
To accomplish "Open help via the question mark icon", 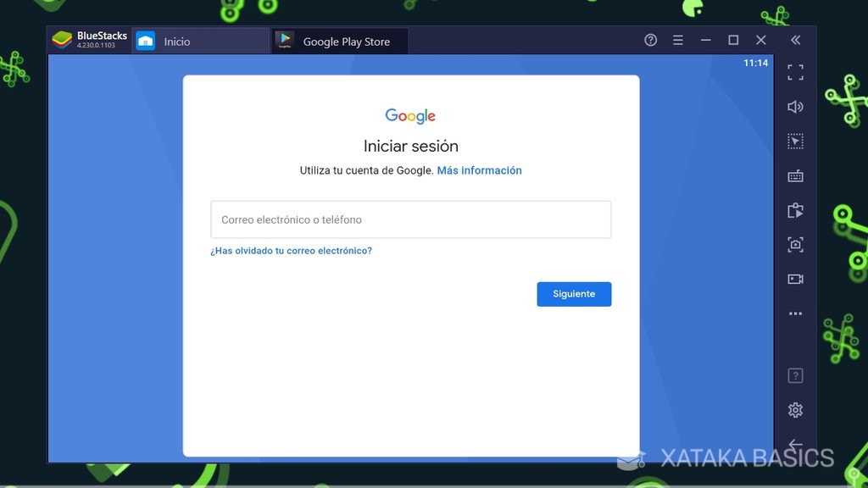I will click(649, 40).
